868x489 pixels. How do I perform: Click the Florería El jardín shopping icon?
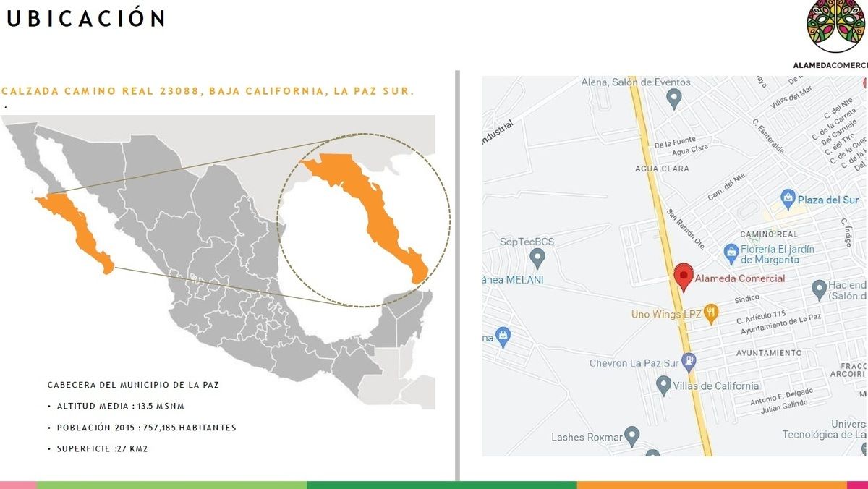[x=731, y=252]
